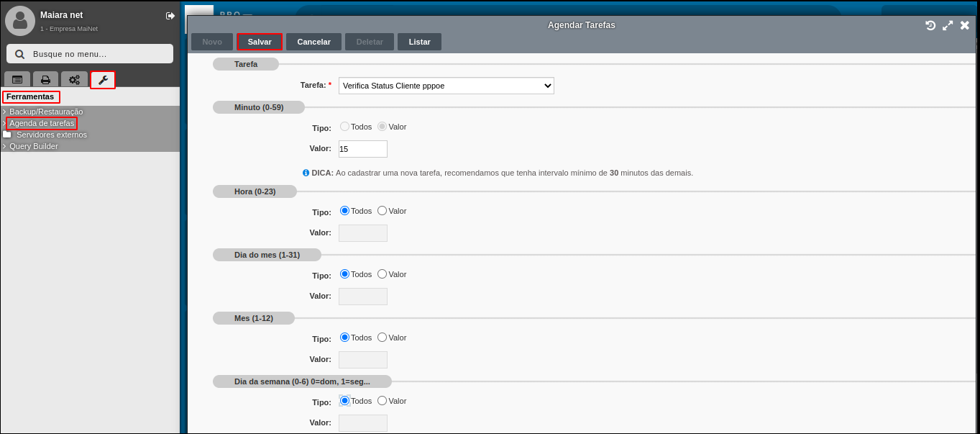Viewport: 980px width, 434px height.
Task: Click the history icon in title bar
Action: point(930,25)
